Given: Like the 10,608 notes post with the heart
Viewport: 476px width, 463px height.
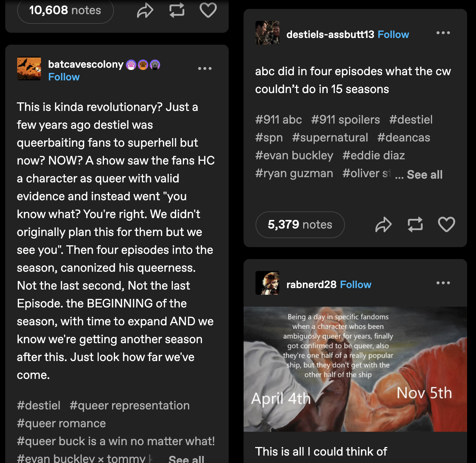Looking at the screenshot, I should click(208, 10).
